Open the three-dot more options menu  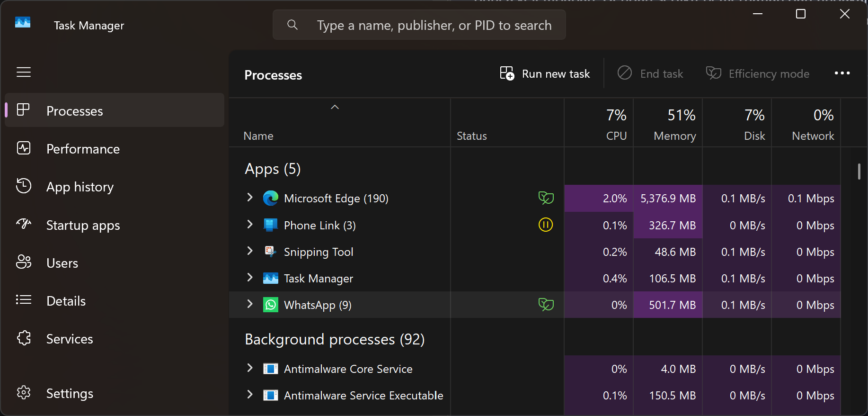pos(842,73)
